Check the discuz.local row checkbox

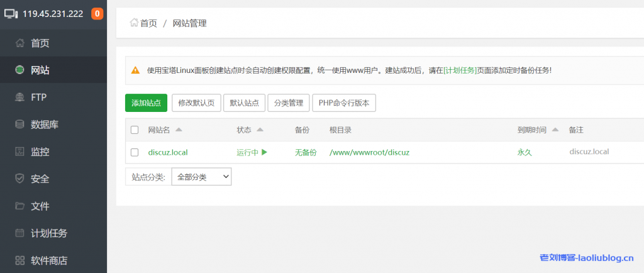click(135, 152)
